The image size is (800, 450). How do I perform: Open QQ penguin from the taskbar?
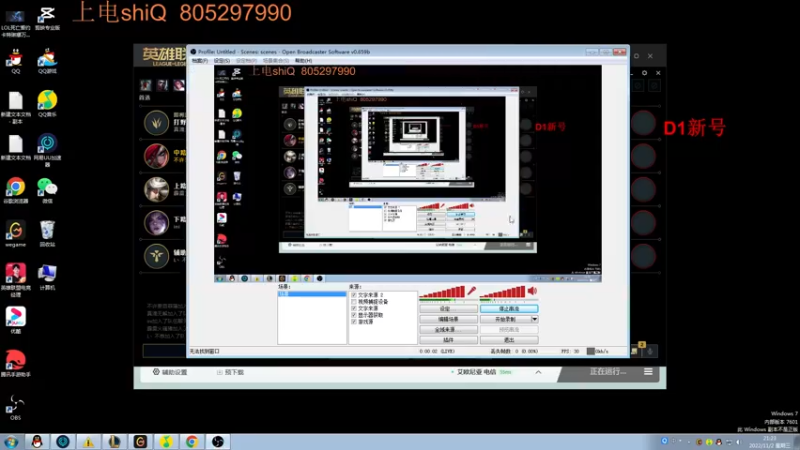(x=37, y=441)
